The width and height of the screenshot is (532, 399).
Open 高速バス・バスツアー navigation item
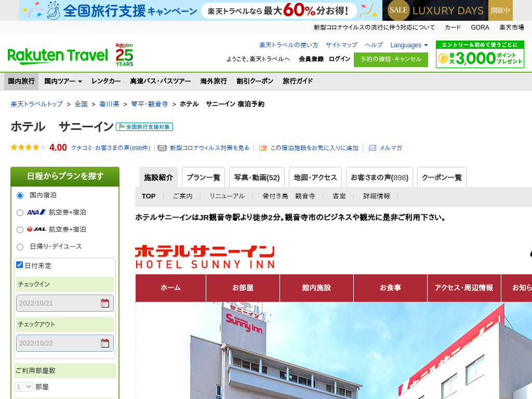(161, 81)
